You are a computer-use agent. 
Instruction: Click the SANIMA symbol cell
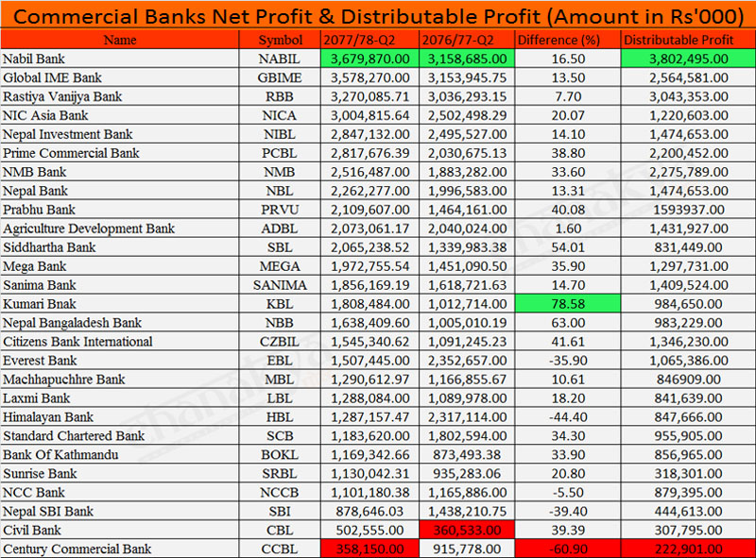(280, 285)
